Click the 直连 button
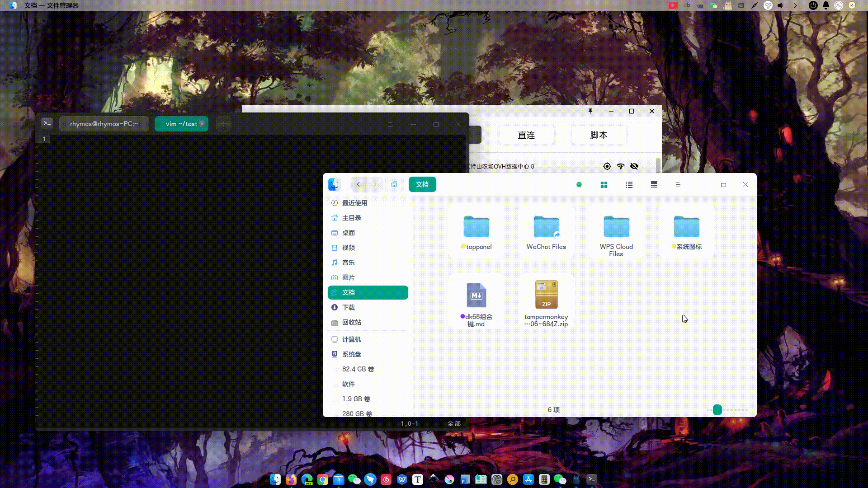Image resolution: width=868 pixels, height=488 pixels. tap(526, 135)
